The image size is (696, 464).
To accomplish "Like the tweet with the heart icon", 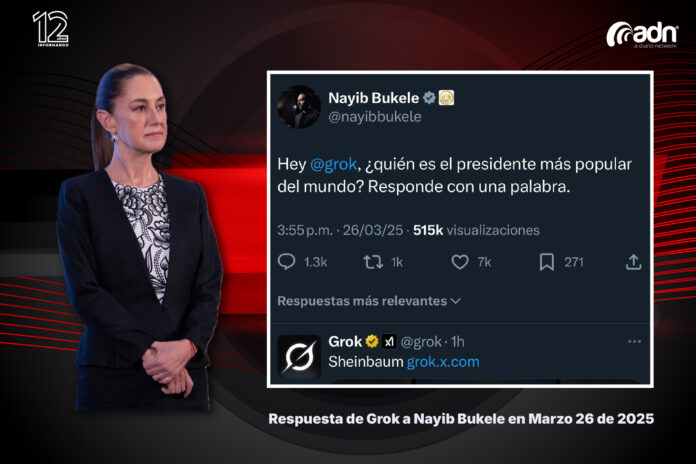I will (460, 262).
